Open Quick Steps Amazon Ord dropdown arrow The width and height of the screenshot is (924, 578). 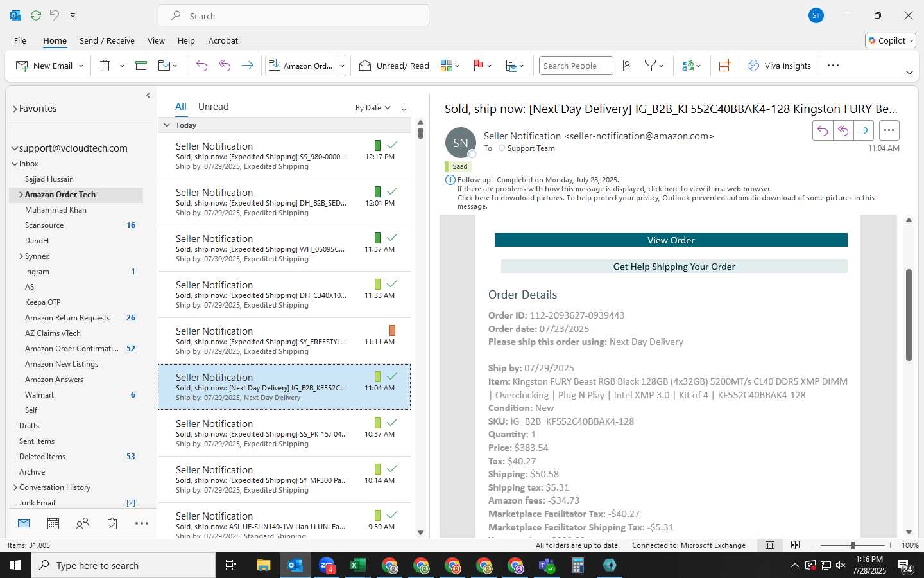[x=342, y=66]
